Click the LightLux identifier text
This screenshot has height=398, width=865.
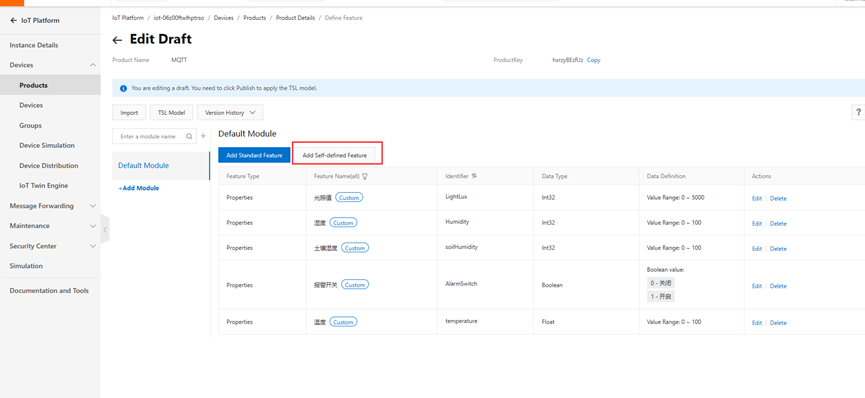[457, 197]
